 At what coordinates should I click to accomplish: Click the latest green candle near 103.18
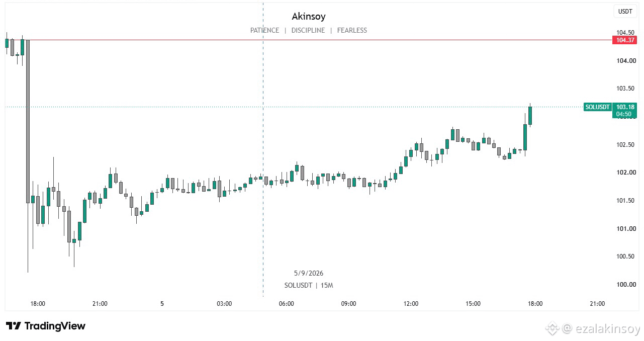point(530,116)
